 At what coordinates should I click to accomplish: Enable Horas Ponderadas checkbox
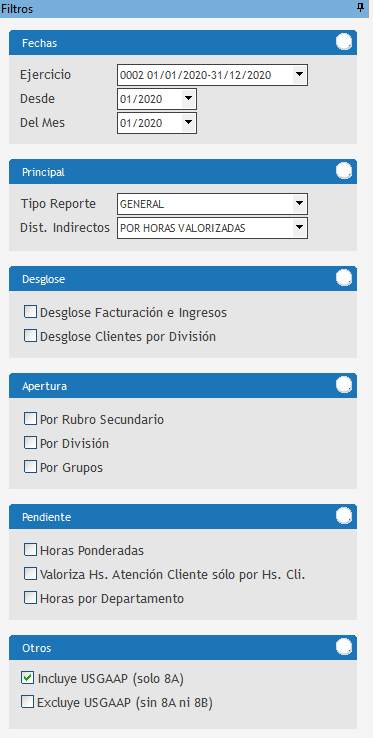pyautogui.click(x=31, y=550)
